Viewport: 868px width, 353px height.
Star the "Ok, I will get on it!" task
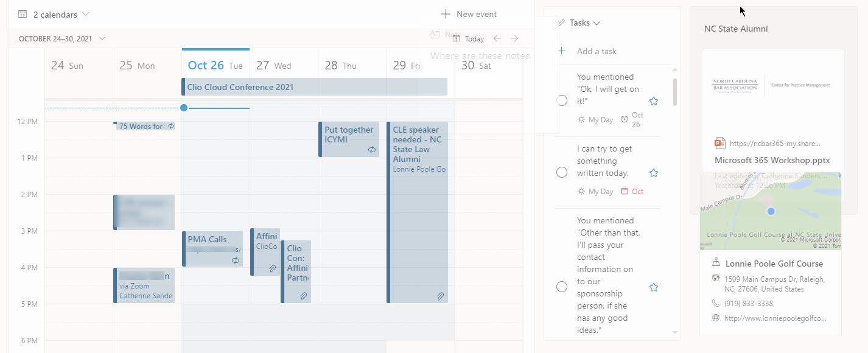pyautogui.click(x=654, y=101)
